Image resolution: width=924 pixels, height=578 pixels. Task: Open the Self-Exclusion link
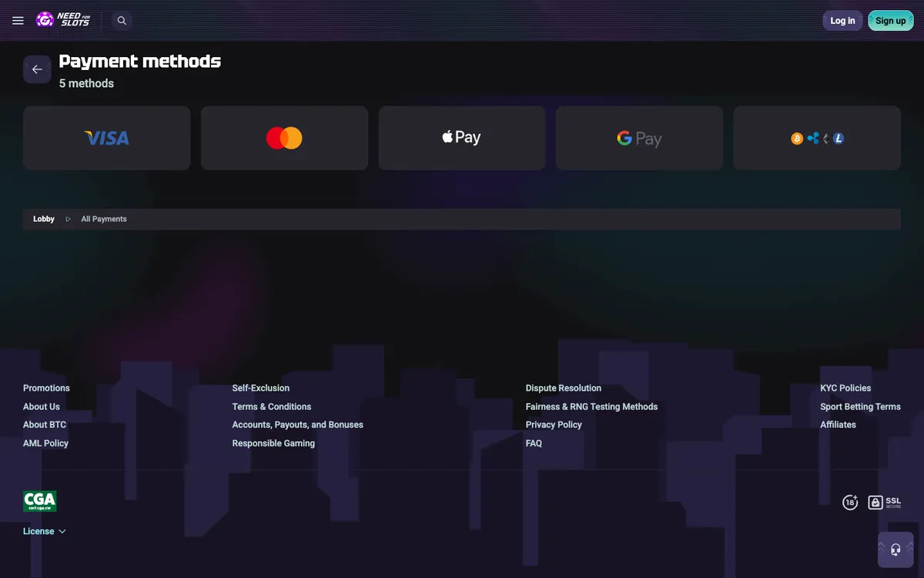coord(261,388)
